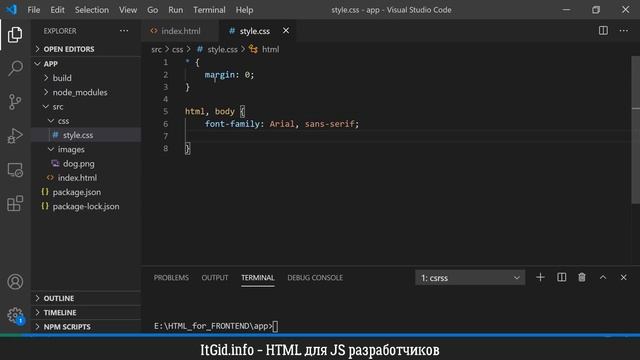The width and height of the screenshot is (640, 360).
Task: Click the dog.png image file icon
Action: click(x=55, y=164)
